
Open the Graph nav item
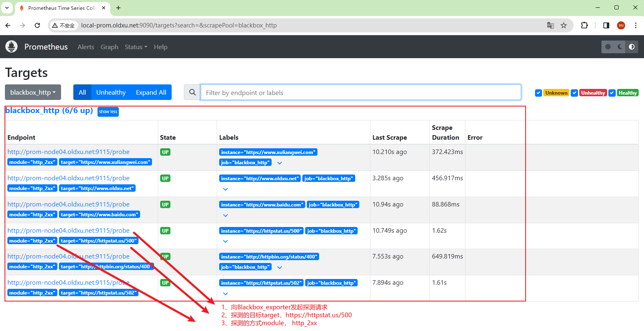tap(109, 47)
